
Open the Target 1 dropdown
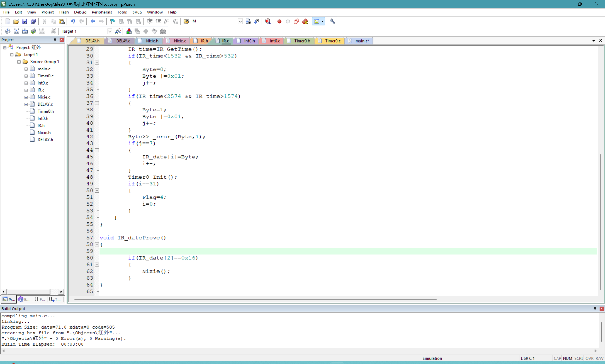[110, 31]
